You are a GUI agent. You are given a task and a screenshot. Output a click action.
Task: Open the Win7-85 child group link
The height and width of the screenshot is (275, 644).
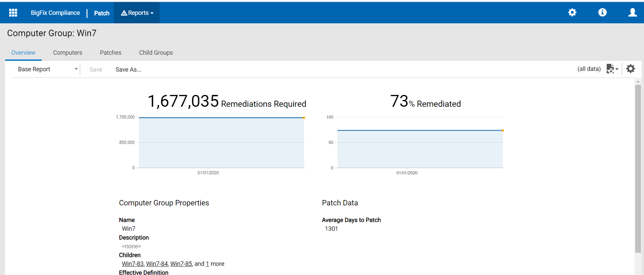tap(181, 264)
